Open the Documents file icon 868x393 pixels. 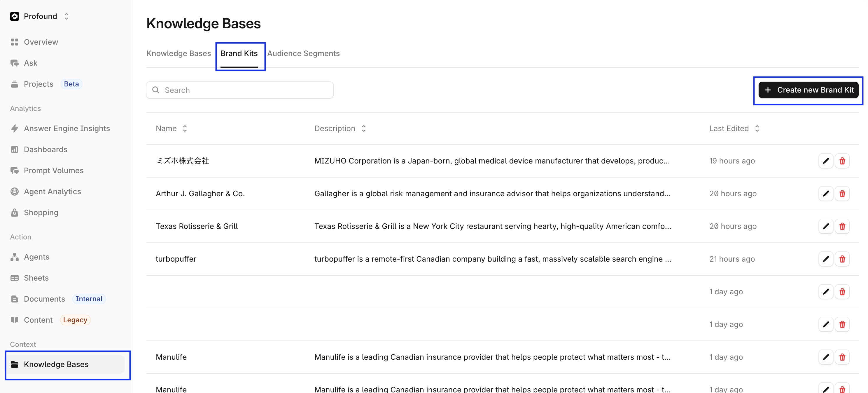click(15, 299)
